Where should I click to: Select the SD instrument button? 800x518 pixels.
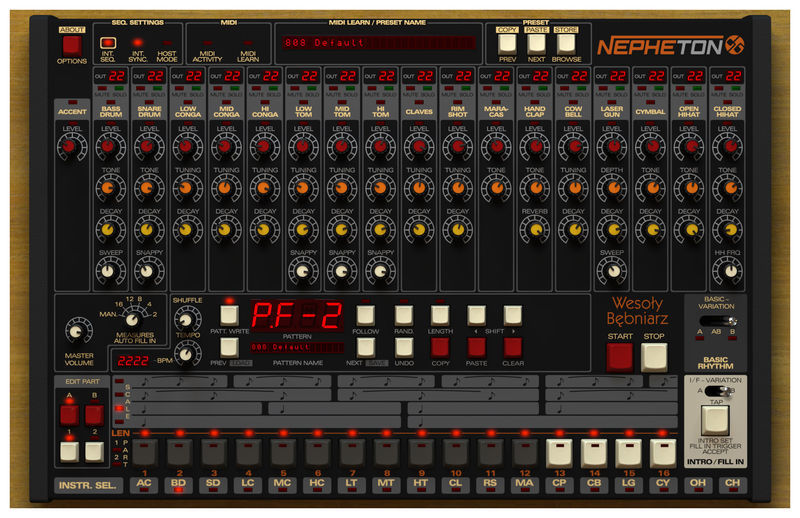point(213,485)
